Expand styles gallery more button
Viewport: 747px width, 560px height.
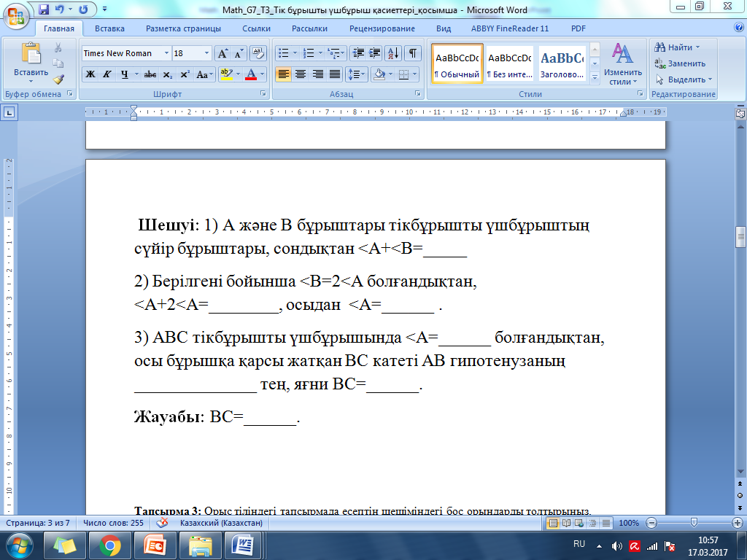tap(595, 77)
